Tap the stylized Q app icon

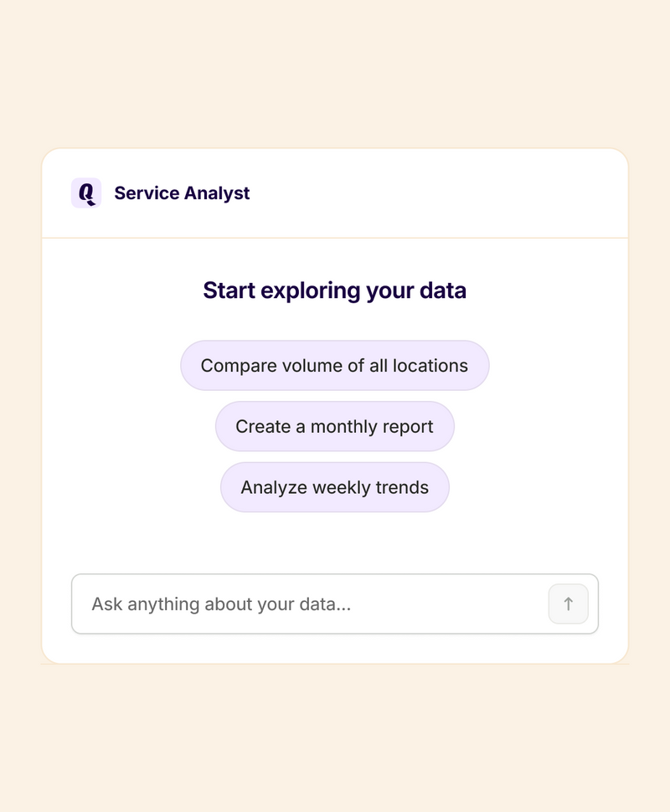[x=86, y=193]
